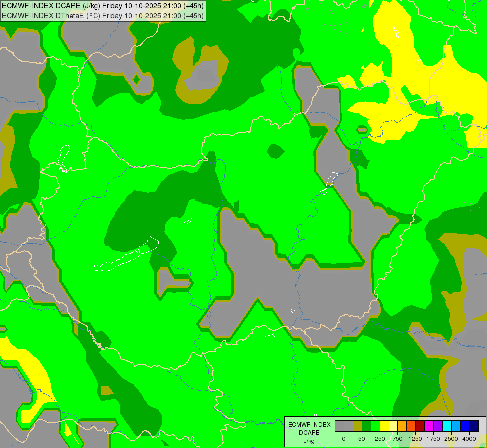This screenshot has height=448, width=487.
Task: Click the light blue legend swatch
Action: [456, 426]
